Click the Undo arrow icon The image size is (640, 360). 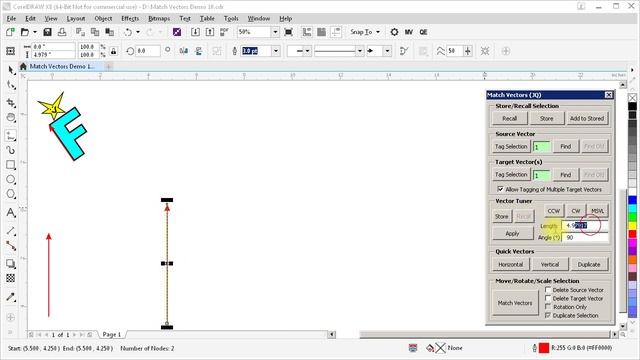pos(128,32)
